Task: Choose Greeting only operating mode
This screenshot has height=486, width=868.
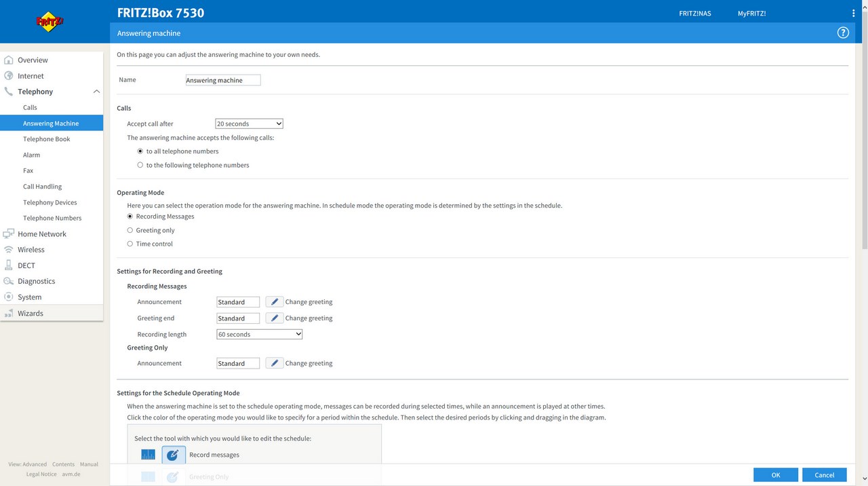Action: pos(130,230)
